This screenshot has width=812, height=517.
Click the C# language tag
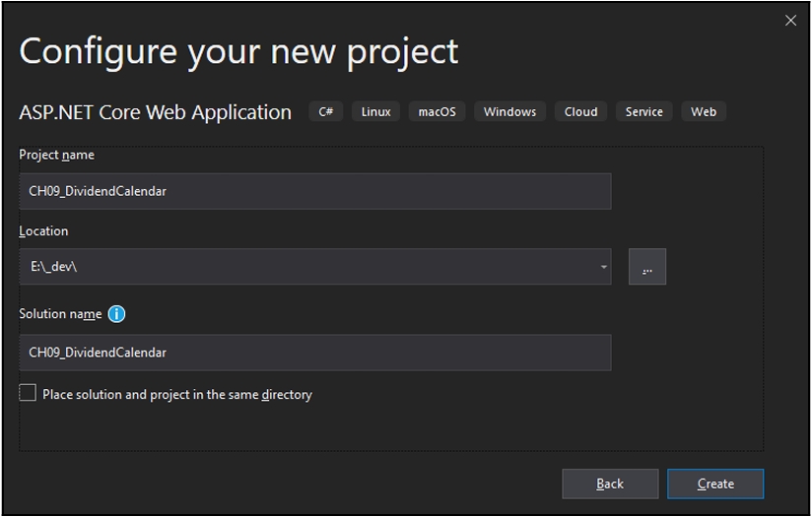coord(326,111)
